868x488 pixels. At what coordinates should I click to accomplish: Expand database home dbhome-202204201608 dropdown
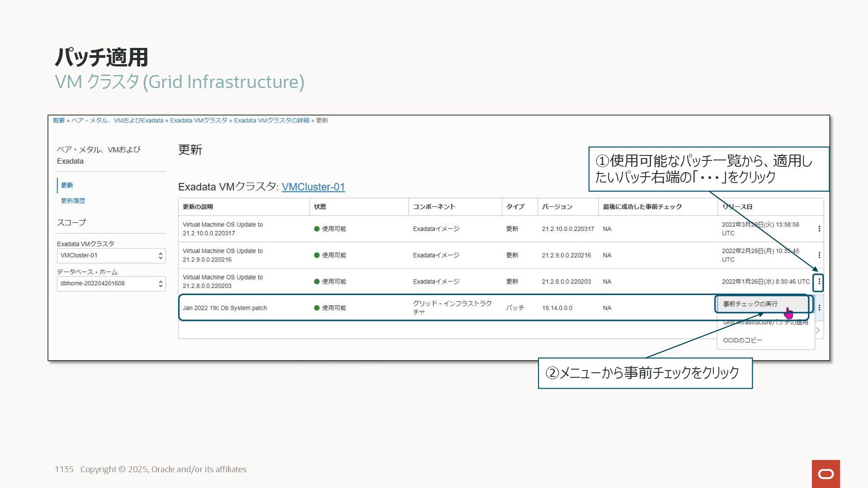pos(111,284)
